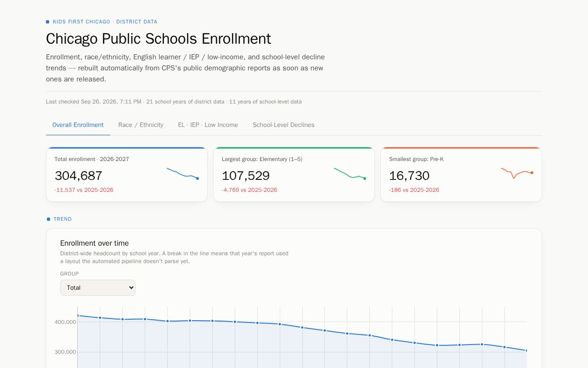Select the EL · IEP · Low Income tab
This screenshot has width=588, height=368.
(208, 125)
